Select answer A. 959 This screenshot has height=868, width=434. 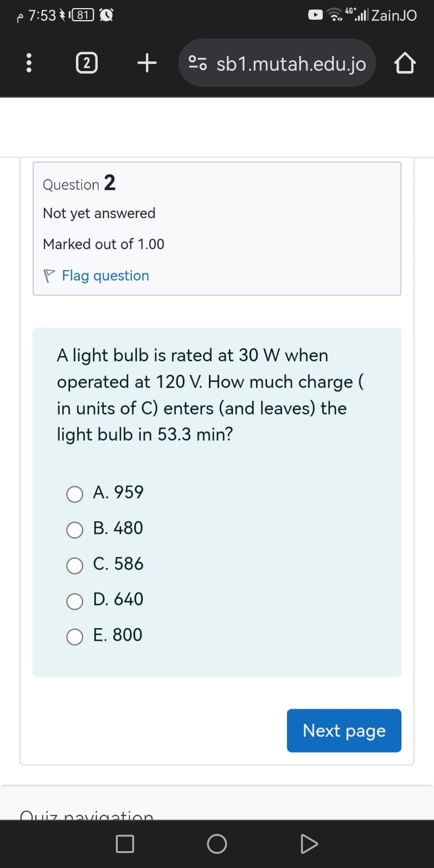click(x=75, y=494)
